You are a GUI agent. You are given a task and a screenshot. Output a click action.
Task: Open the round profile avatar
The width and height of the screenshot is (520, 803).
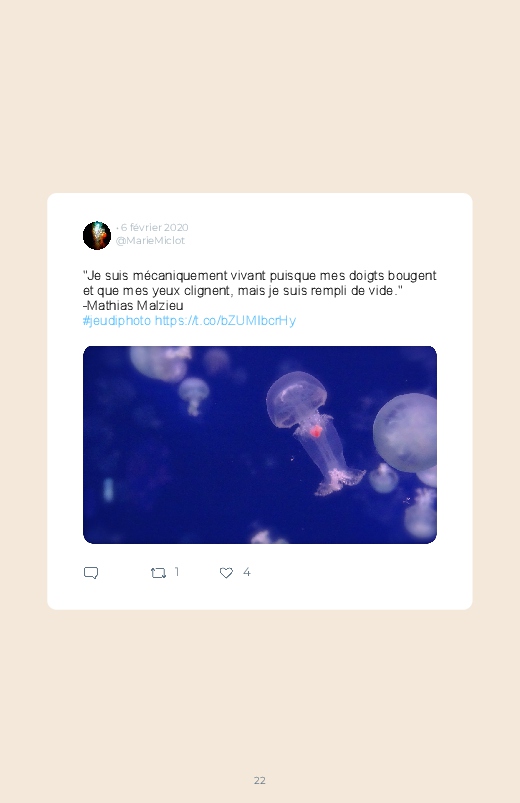pos(97,236)
